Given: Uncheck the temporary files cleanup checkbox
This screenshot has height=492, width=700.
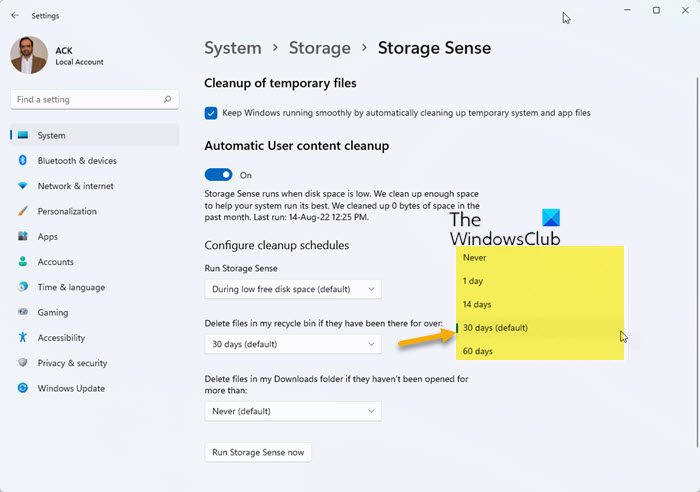Looking at the screenshot, I should pyautogui.click(x=211, y=113).
